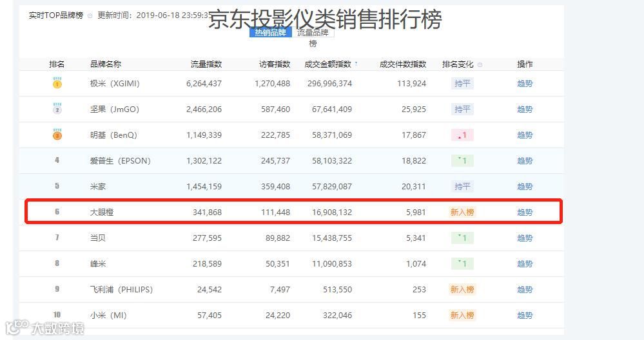Open the 趋势 link for 飞利浦 (PHILIPS)
The height and width of the screenshot is (340, 644).
[x=525, y=290]
